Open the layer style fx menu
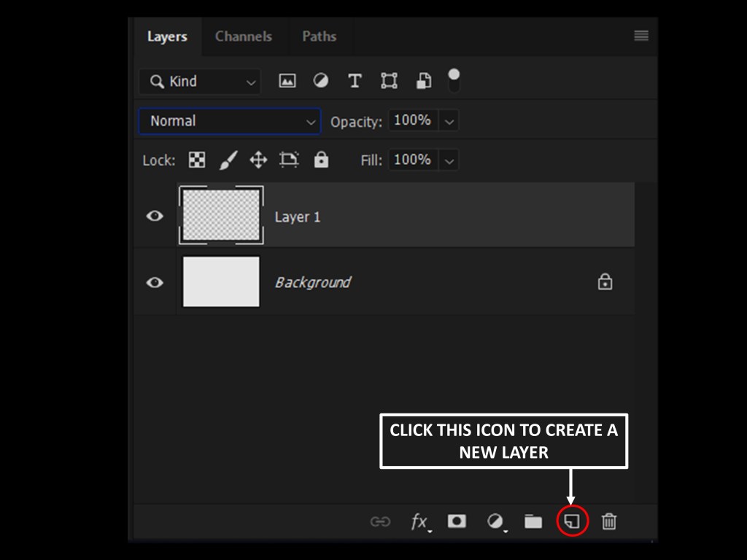747x560 pixels. [x=419, y=521]
